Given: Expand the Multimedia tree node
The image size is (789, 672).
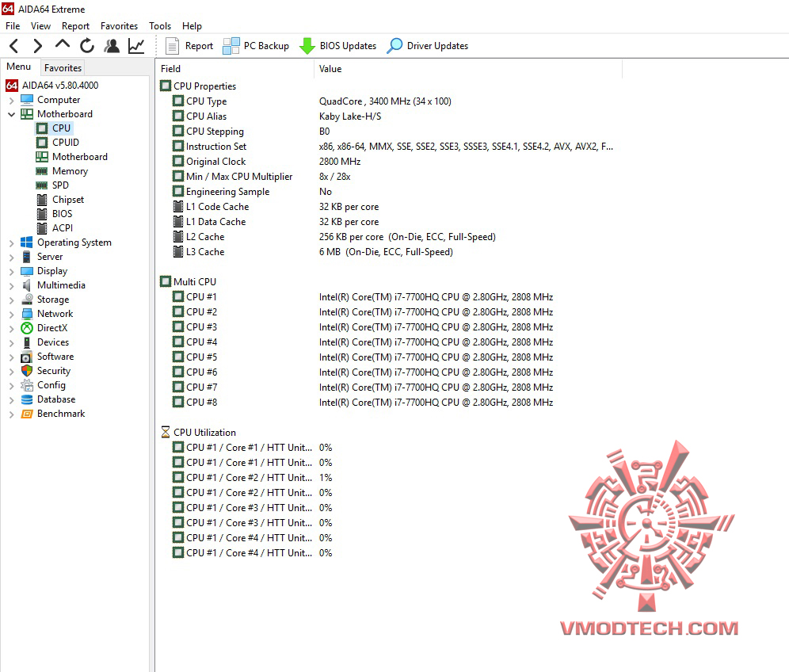Looking at the screenshot, I should pos(11,285).
